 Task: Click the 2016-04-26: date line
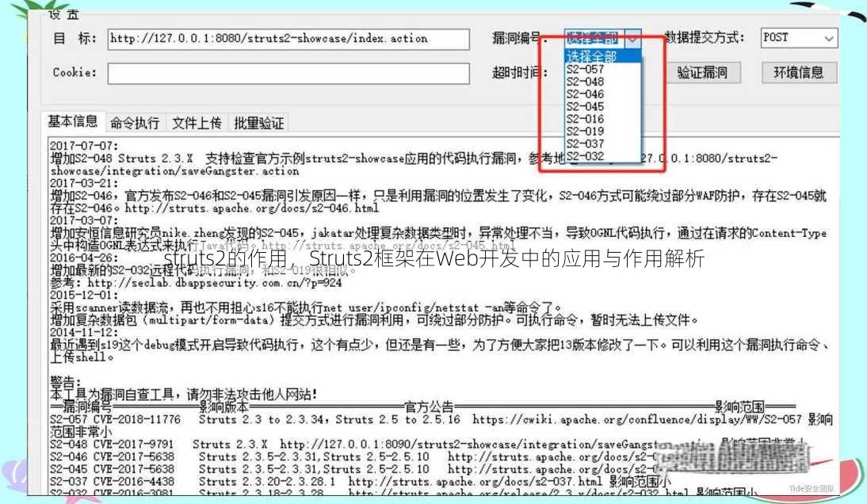tap(84, 258)
